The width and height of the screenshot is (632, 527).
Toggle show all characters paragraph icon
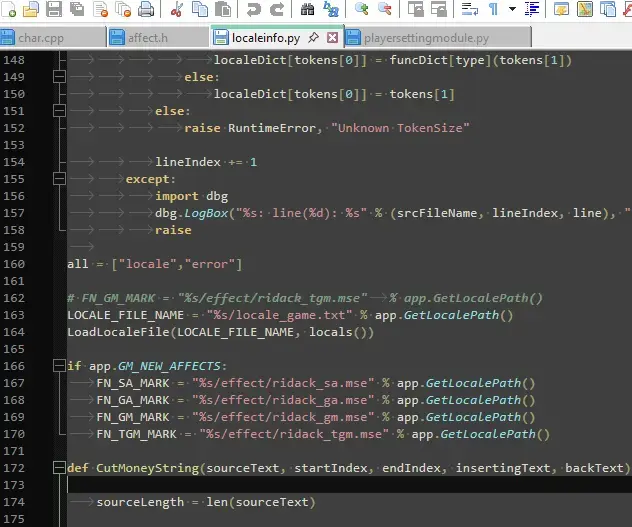pos(493,9)
